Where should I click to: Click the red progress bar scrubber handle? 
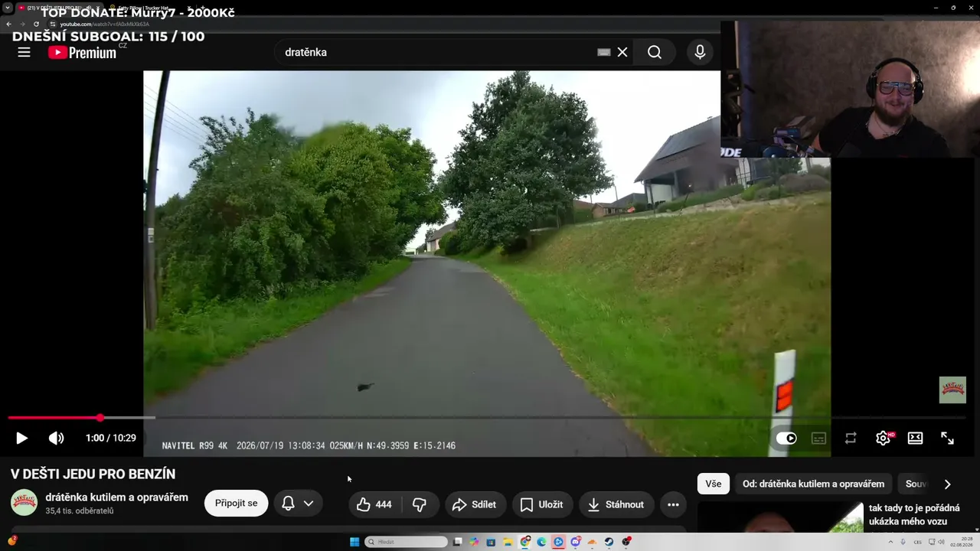click(100, 418)
